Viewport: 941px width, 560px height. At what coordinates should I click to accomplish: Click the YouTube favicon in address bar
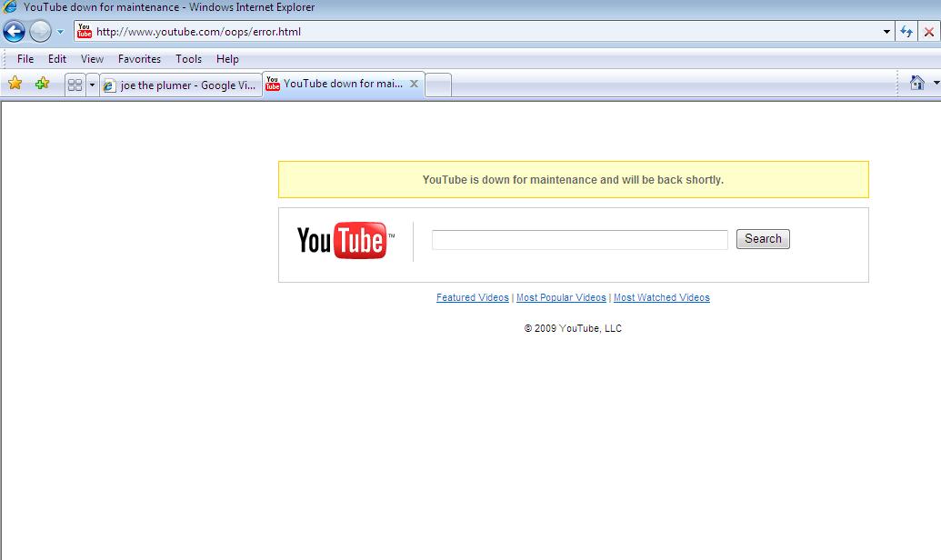(85, 31)
